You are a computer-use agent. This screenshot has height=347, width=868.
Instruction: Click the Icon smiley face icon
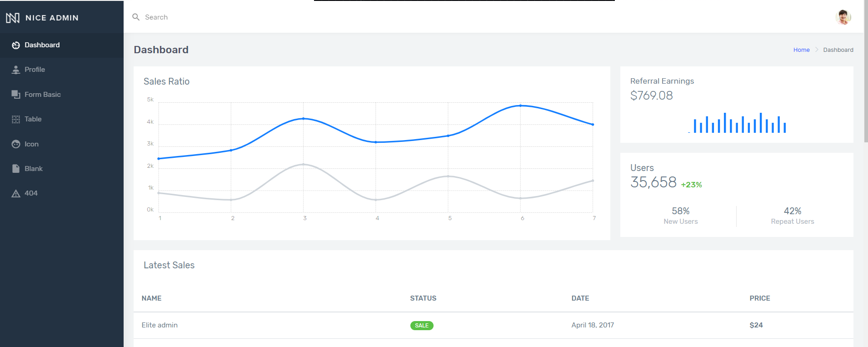16,144
